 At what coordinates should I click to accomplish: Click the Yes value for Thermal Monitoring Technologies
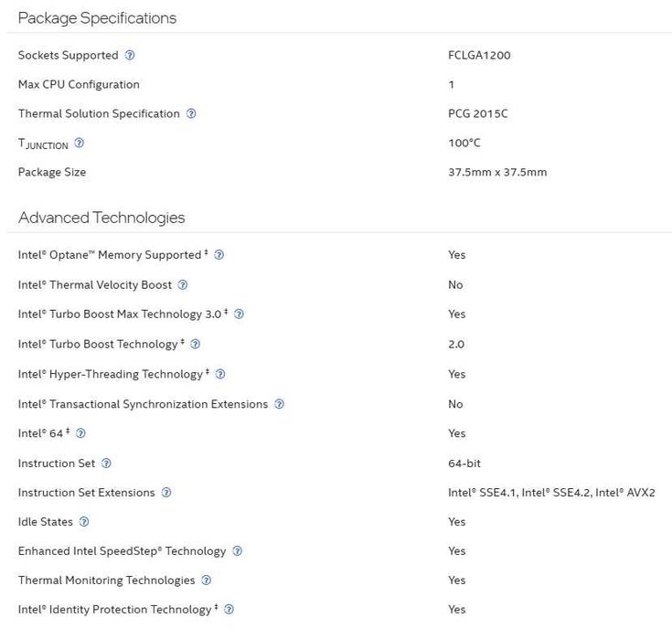[x=457, y=580]
